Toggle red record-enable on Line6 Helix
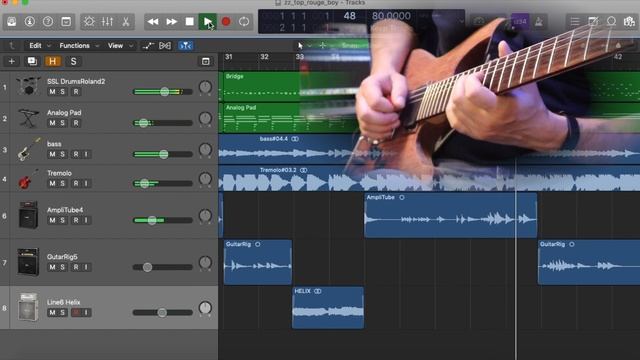 [x=76, y=313]
